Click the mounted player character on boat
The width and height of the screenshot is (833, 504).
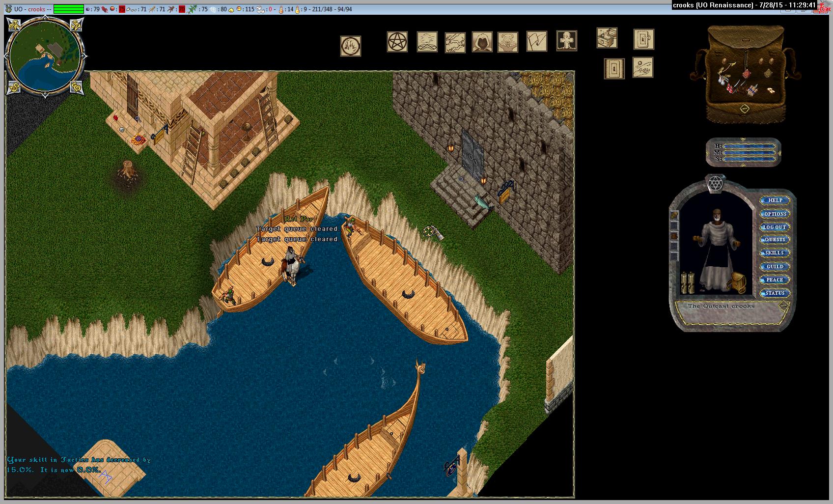[x=292, y=265]
